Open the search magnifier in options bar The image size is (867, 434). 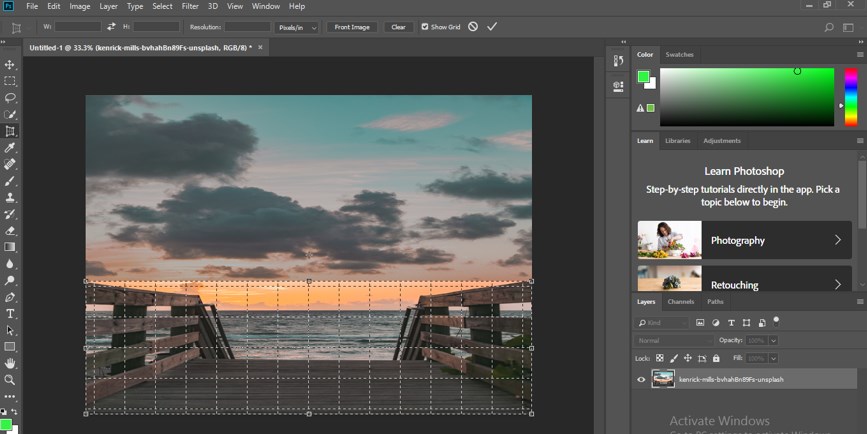coord(829,27)
